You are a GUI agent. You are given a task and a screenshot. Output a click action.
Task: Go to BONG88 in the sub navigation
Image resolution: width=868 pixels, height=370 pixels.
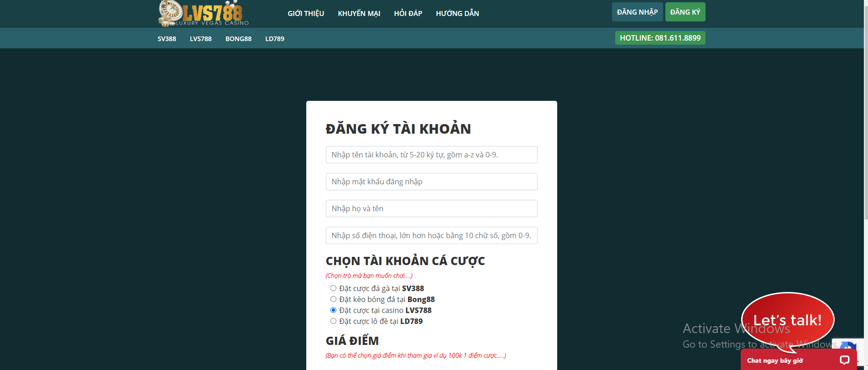point(239,39)
